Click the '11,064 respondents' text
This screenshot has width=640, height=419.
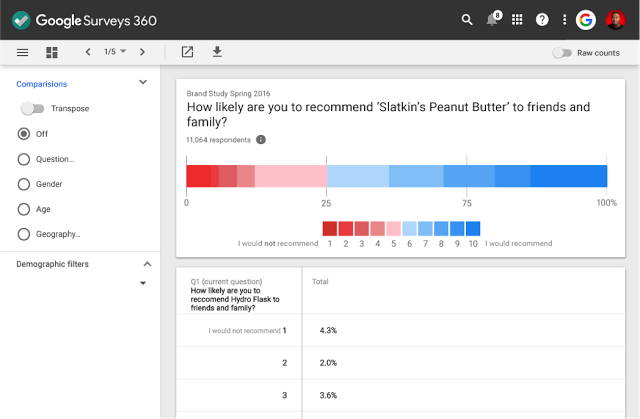pos(218,140)
